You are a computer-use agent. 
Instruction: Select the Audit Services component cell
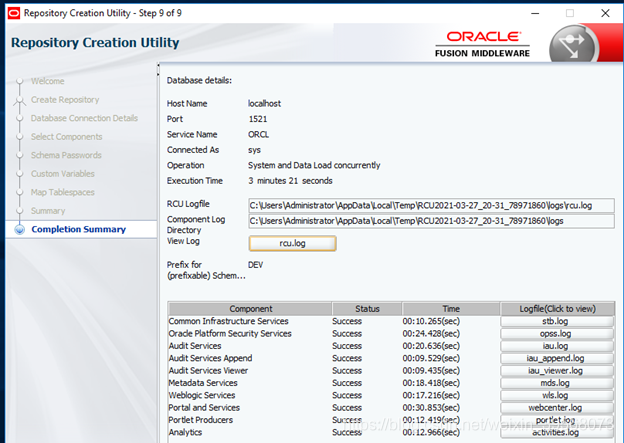195,346
